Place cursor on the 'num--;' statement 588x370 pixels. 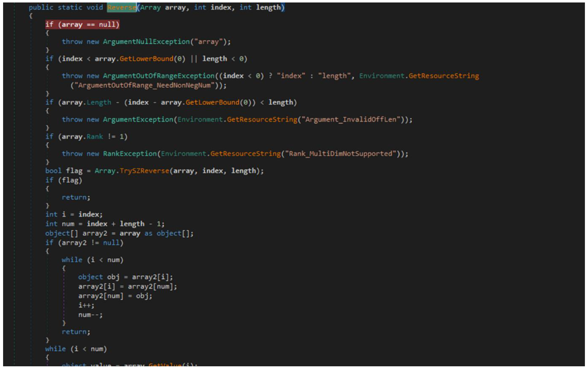(90, 315)
